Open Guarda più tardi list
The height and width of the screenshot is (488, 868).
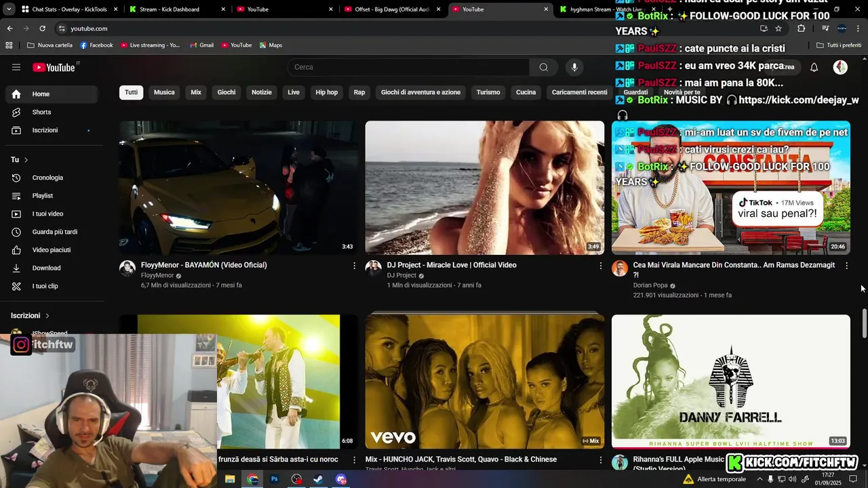tap(52, 232)
